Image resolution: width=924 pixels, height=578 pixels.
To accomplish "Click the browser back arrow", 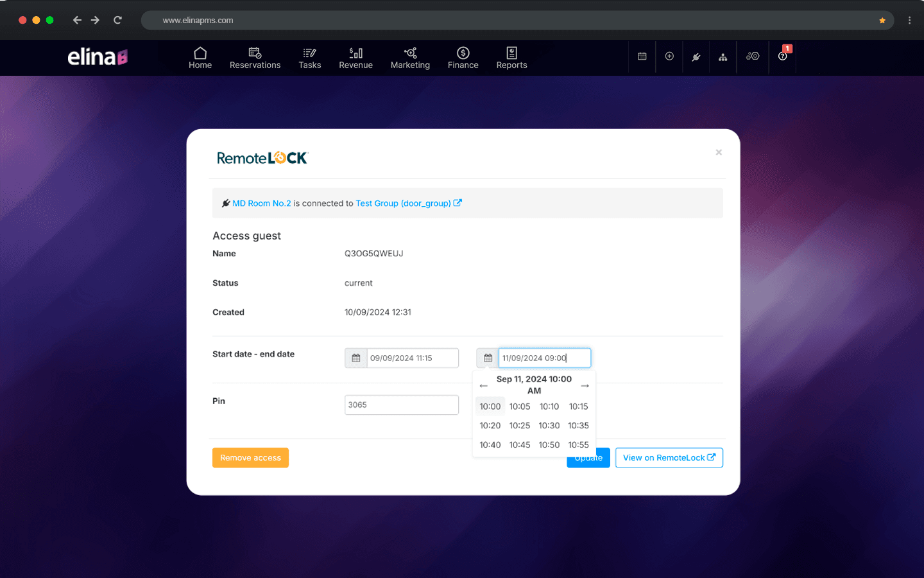I will [x=77, y=20].
